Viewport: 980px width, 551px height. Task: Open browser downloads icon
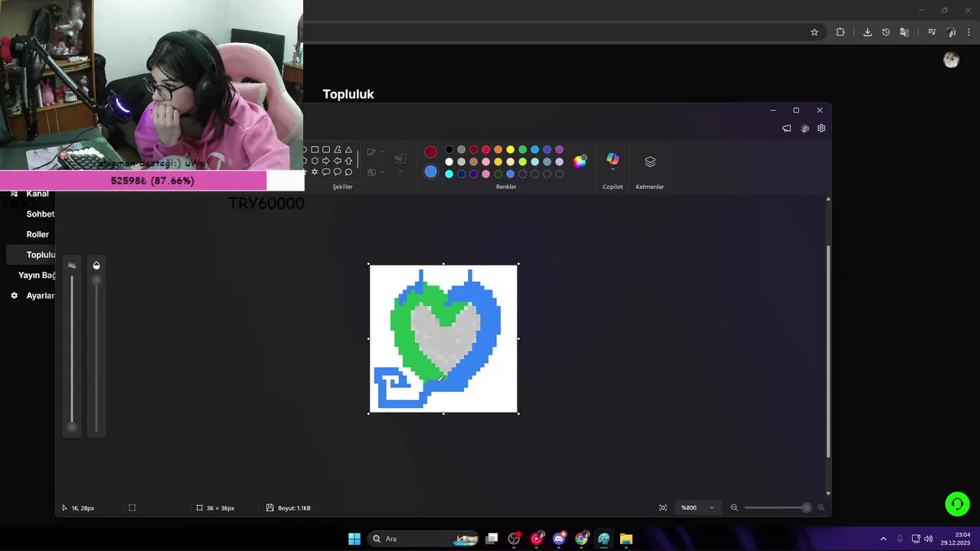(x=867, y=32)
